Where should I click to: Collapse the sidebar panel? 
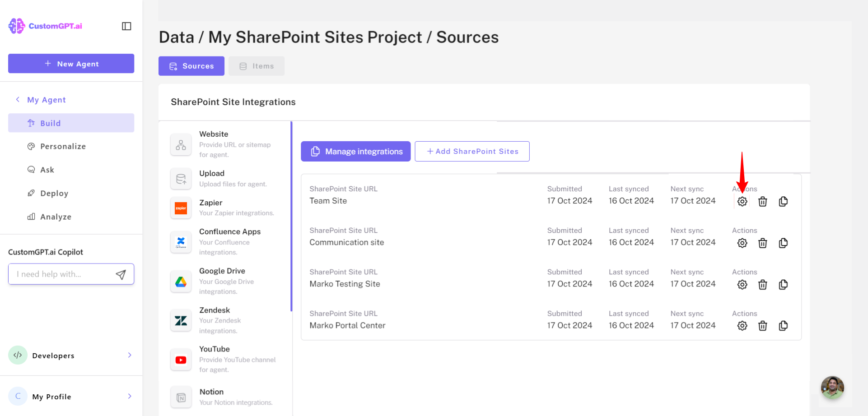[x=126, y=26]
